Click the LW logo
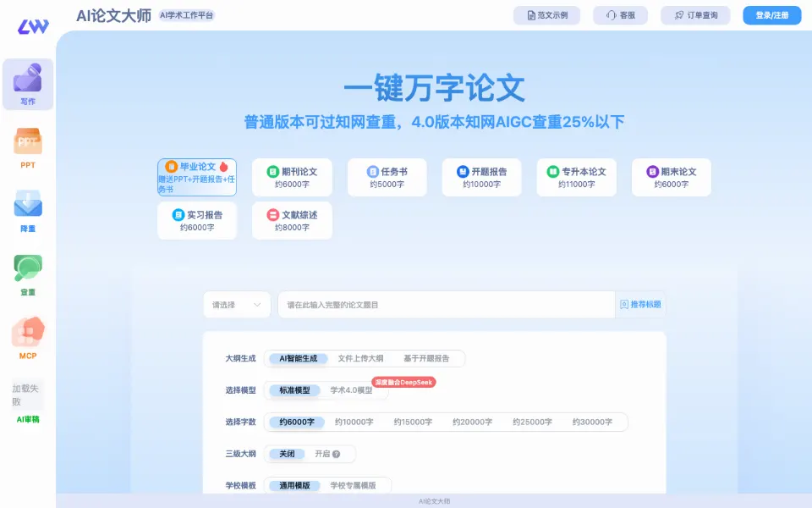 click(33, 26)
